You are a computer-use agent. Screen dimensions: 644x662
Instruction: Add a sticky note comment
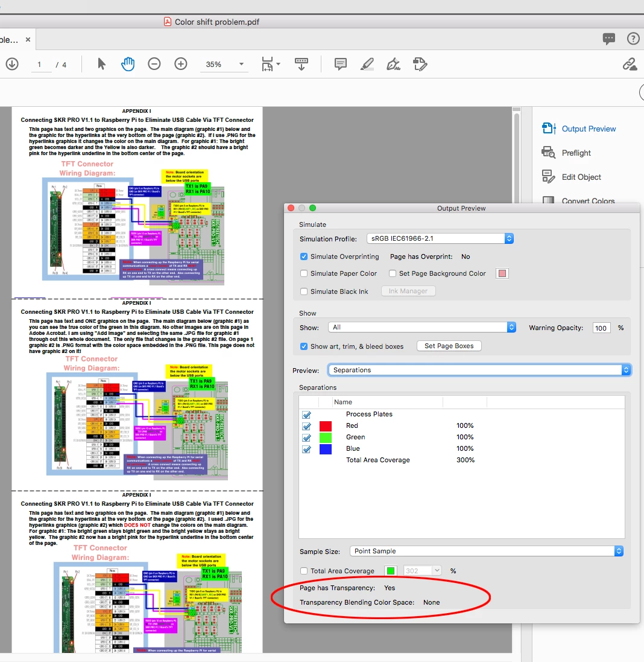[x=340, y=64]
